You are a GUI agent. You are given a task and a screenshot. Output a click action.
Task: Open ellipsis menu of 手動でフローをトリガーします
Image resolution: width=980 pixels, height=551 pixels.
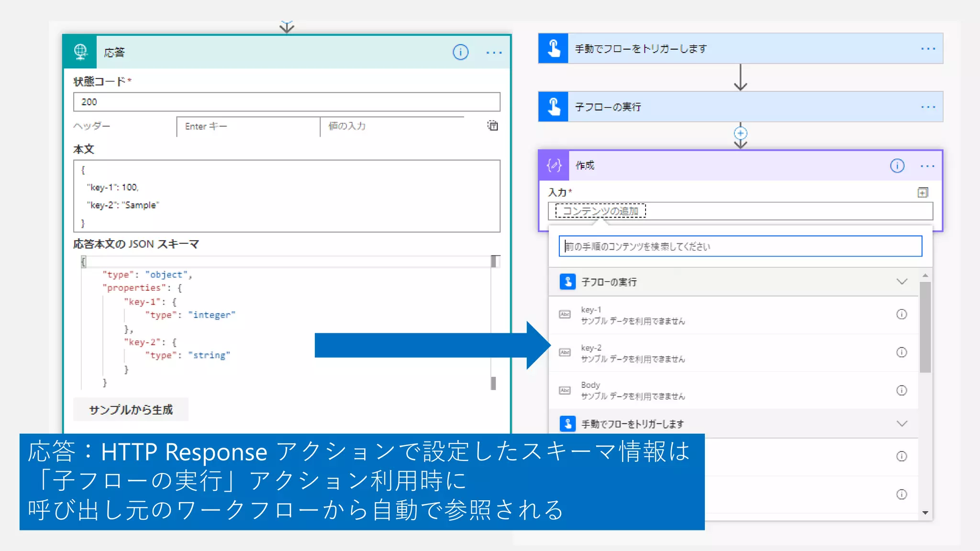tap(928, 49)
